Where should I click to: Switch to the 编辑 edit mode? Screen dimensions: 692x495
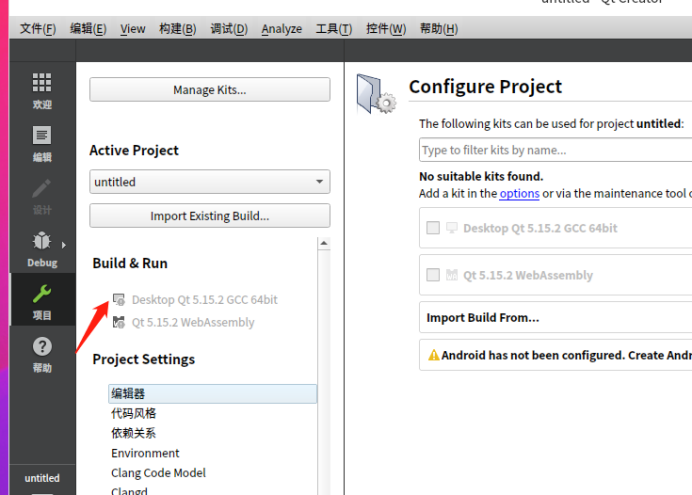pos(42,144)
